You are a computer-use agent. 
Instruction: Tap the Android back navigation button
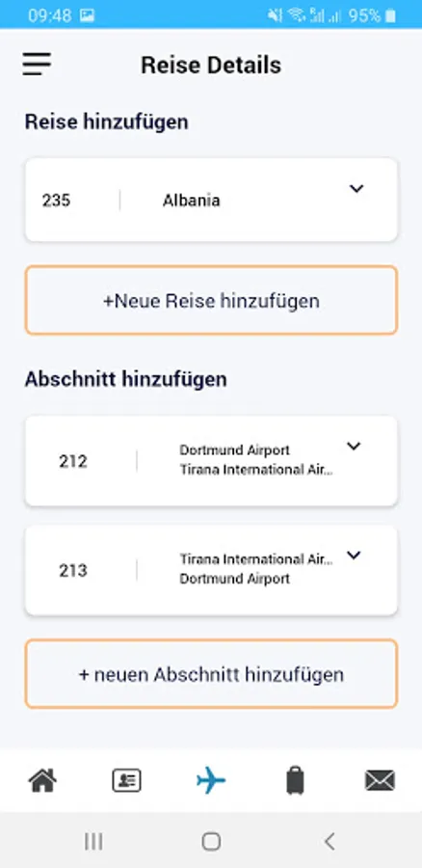point(330,841)
